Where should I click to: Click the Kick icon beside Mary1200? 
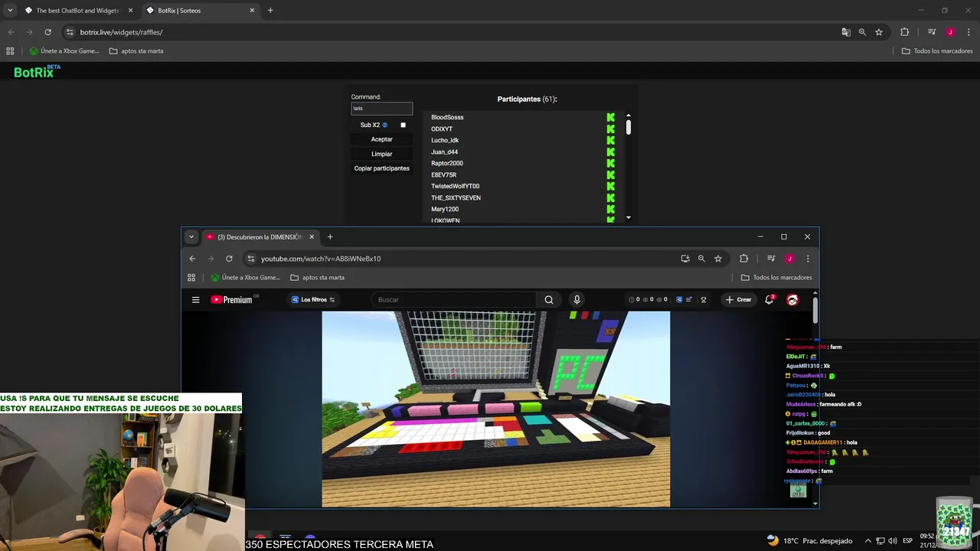[x=611, y=209]
